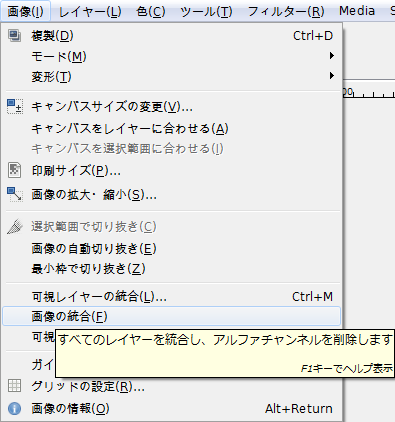This screenshot has height=422, width=395.
Task: Select 変形(T) menu entry
Action: (171, 76)
